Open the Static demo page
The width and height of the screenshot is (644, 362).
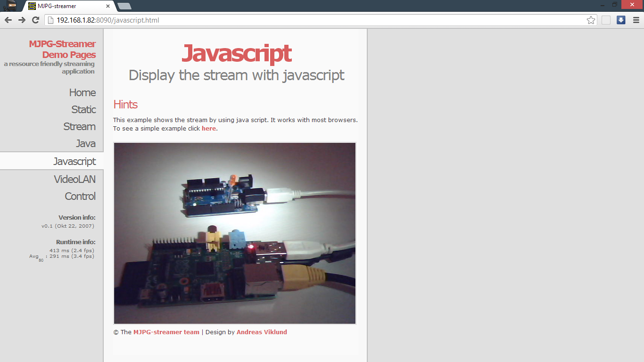point(83,109)
